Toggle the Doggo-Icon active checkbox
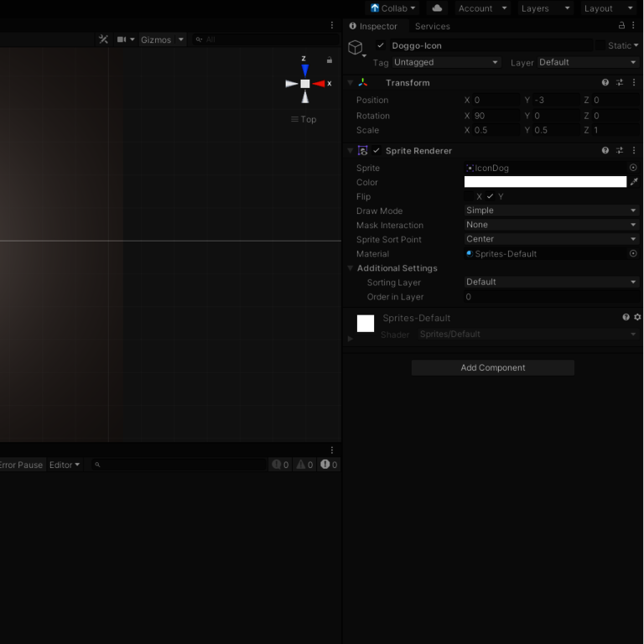644x644 pixels. point(381,45)
